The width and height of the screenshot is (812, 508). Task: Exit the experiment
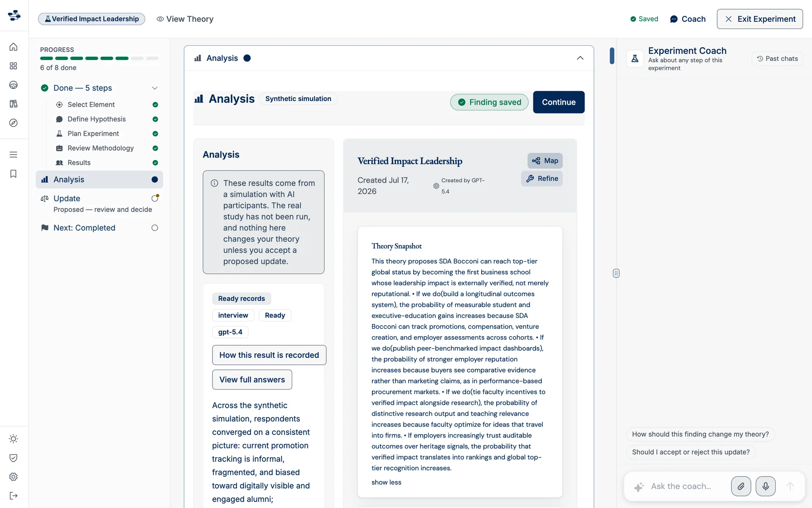tap(760, 19)
